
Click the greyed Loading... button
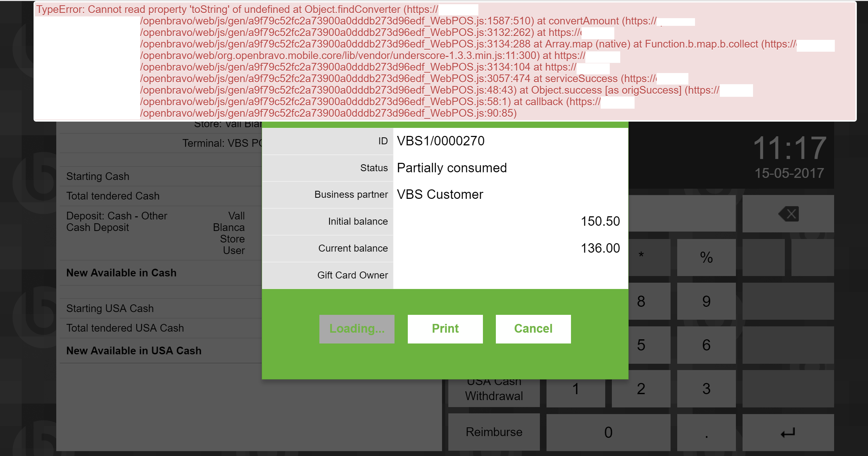pos(356,329)
